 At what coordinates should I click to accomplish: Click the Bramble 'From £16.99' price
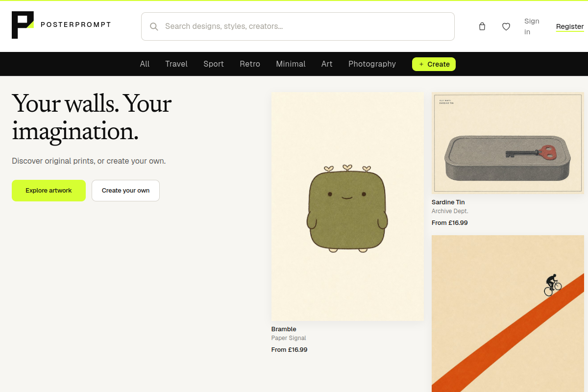pyautogui.click(x=289, y=350)
